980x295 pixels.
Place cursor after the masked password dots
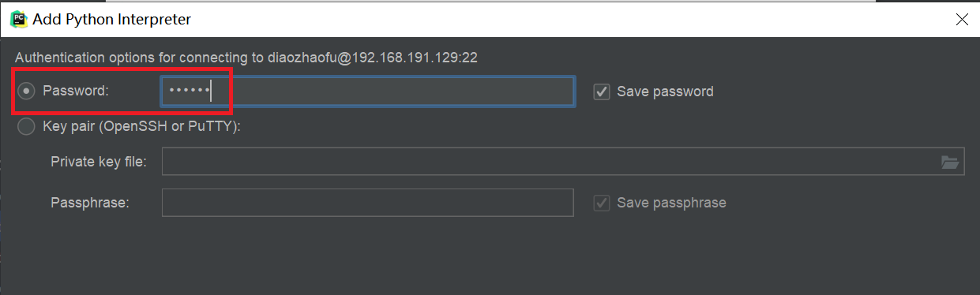212,91
